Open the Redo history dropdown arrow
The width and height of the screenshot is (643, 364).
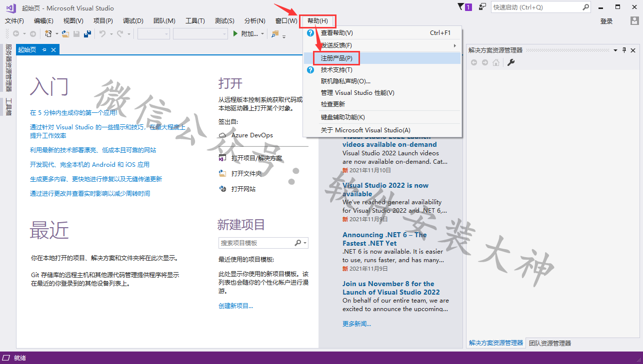[128, 34]
